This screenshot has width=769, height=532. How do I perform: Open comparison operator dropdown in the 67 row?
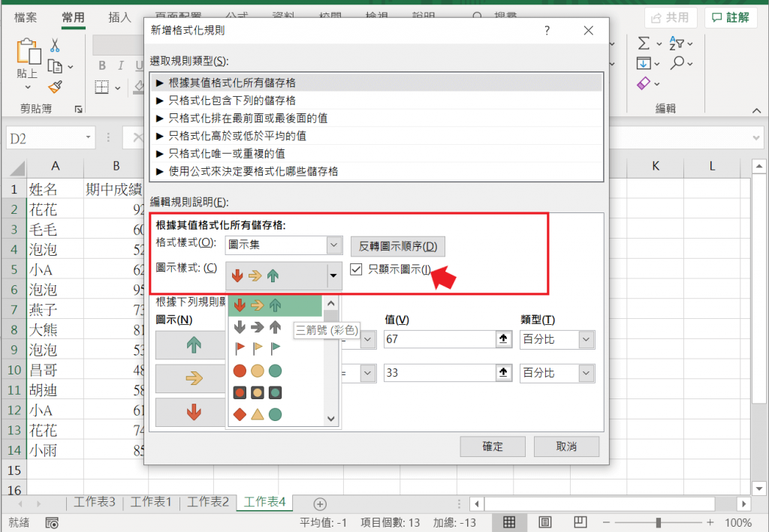pyautogui.click(x=368, y=339)
